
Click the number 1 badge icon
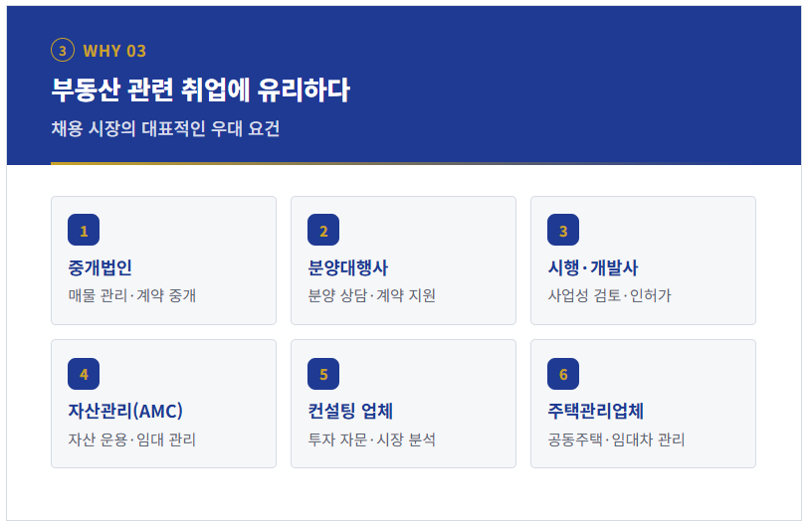click(84, 230)
